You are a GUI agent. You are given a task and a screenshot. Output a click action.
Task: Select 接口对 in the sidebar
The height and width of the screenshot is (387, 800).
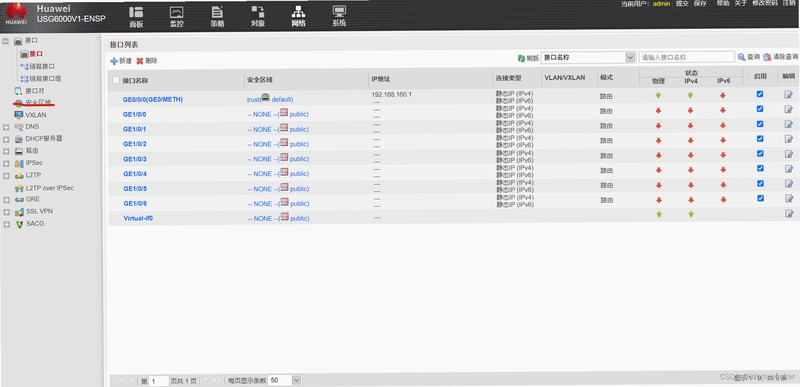34,91
